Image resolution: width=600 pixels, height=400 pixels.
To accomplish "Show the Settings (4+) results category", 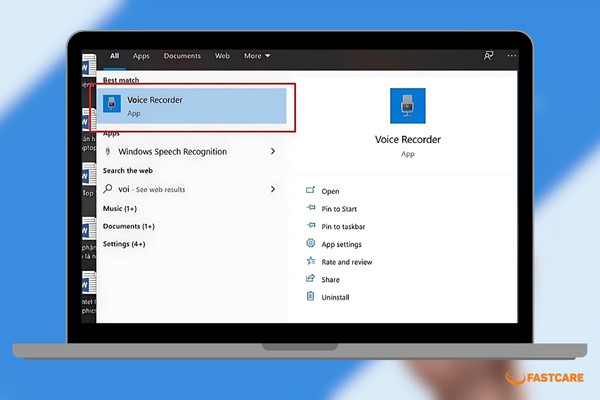I will pyautogui.click(x=124, y=244).
